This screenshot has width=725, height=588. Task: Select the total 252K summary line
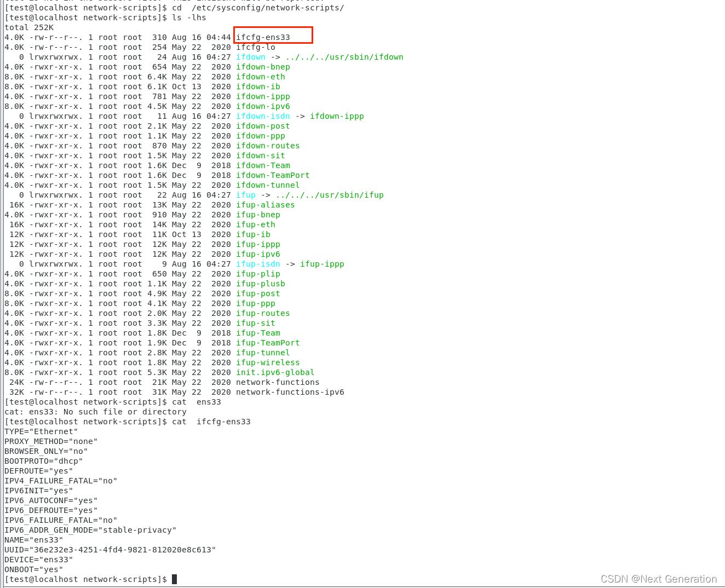point(24,27)
